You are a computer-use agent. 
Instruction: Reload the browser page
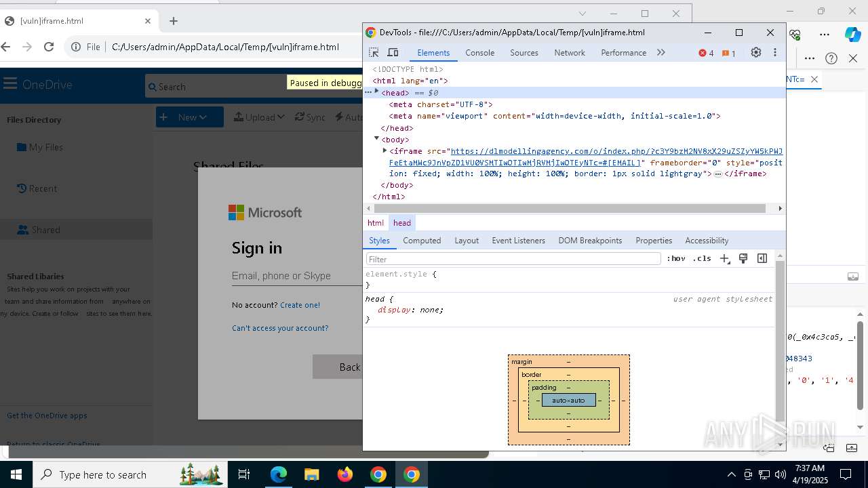point(49,47)
